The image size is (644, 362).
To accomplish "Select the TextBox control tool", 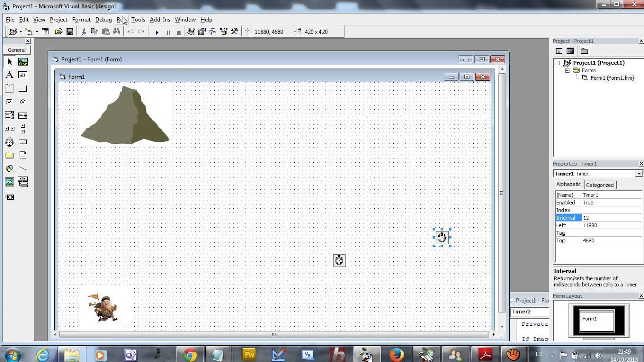I will pyautogui.click(x=23, y=75).
